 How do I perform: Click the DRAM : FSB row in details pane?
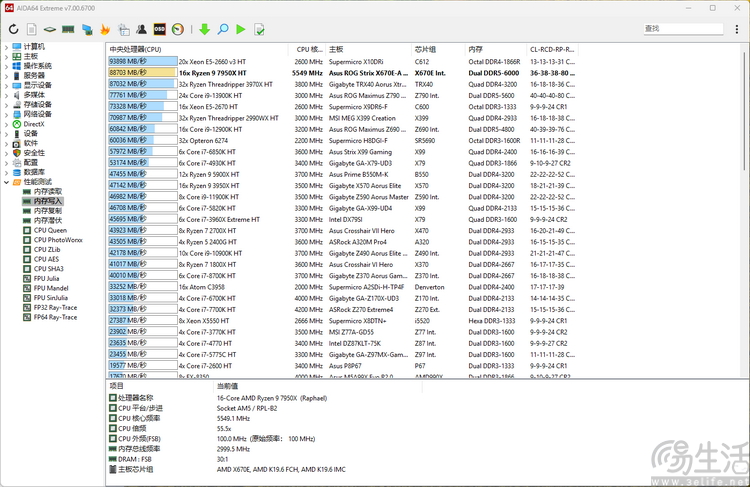(x=169, y=459)
